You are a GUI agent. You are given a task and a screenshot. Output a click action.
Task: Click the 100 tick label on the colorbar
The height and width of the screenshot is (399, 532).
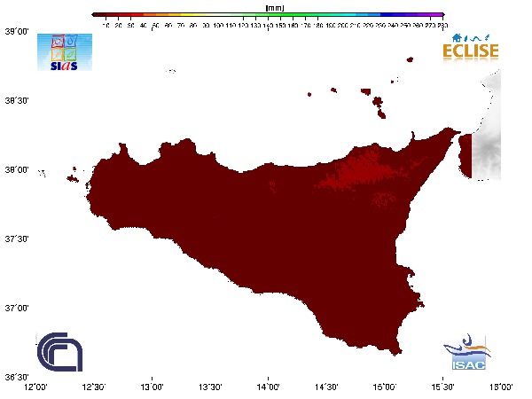pos(218,26)
